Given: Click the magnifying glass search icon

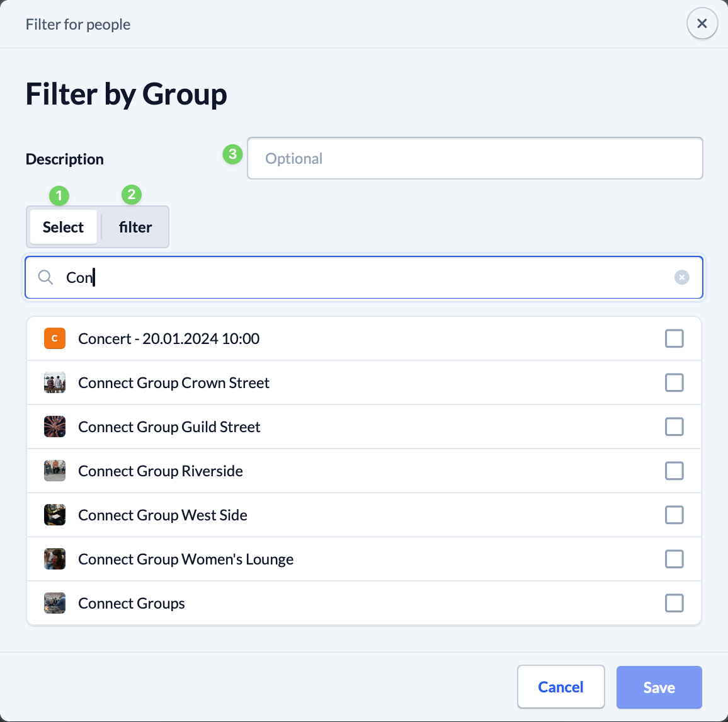Looking at the screenshot, I should pos(45,277).
